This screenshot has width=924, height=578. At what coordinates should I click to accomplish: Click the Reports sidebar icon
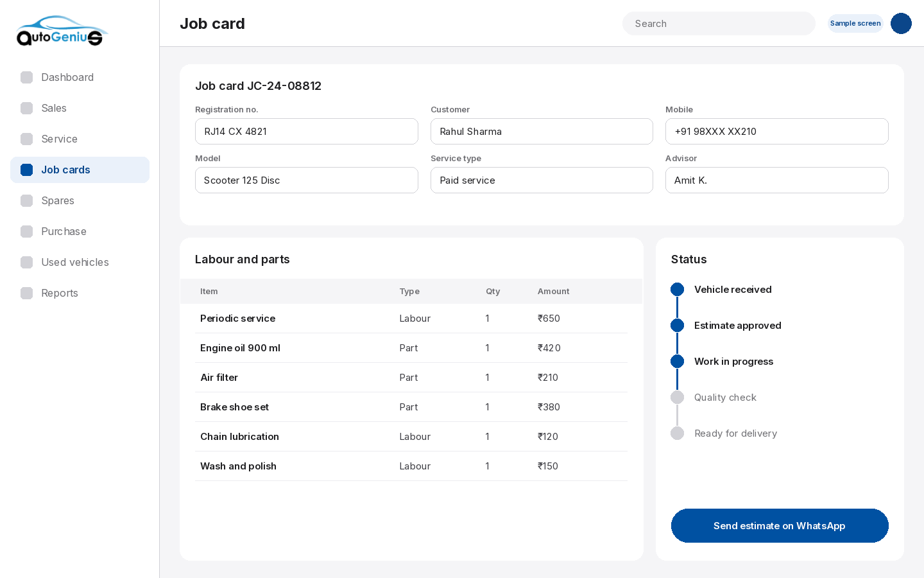tap(26, 293)
